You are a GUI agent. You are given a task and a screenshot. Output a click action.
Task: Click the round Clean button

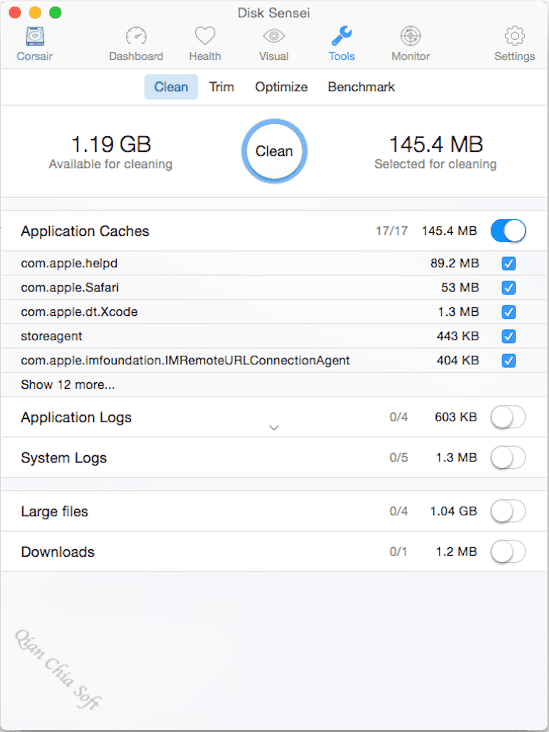[274, 151]
